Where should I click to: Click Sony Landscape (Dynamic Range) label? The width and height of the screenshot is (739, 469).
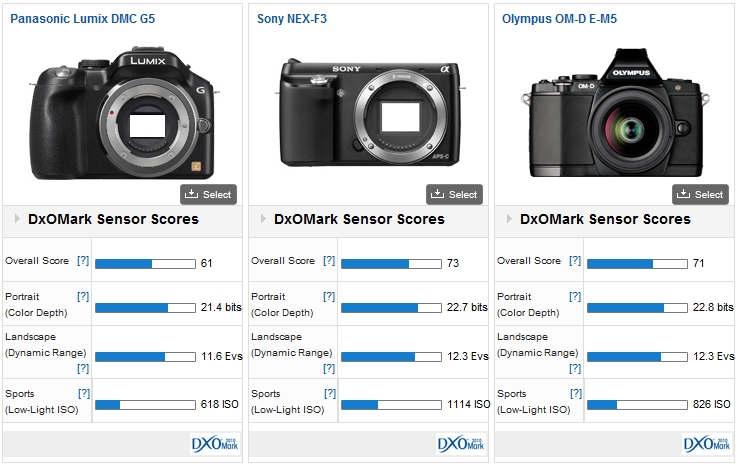(292, 345)
